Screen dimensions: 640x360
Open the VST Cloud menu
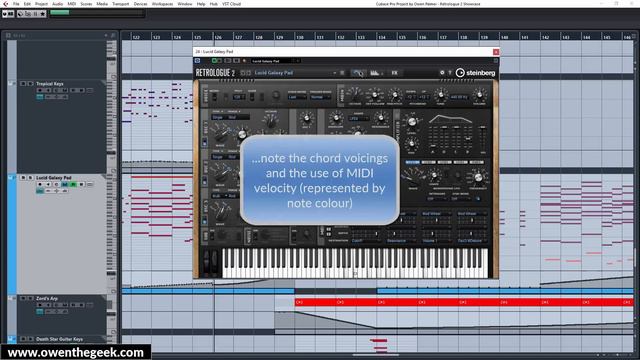231,4
